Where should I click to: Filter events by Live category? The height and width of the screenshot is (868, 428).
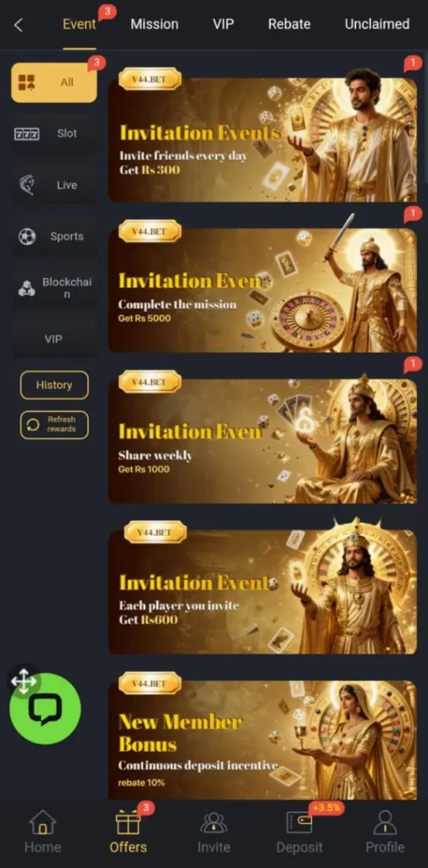click(x=53, y=185)
